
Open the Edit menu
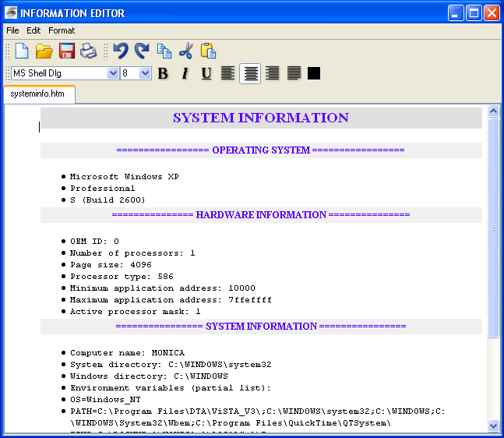(33, 30)
